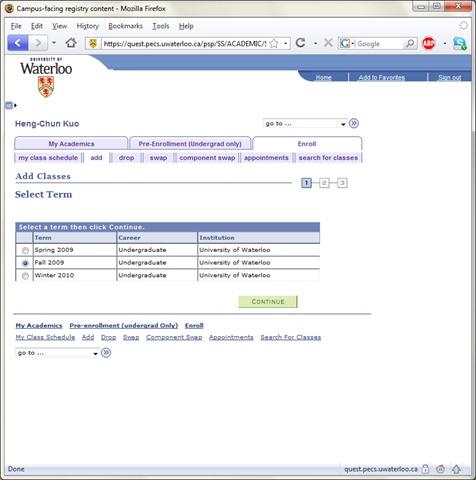Open the top 'go to ...' dropdown
Screen dimensions: 476x480
[305, 123]
